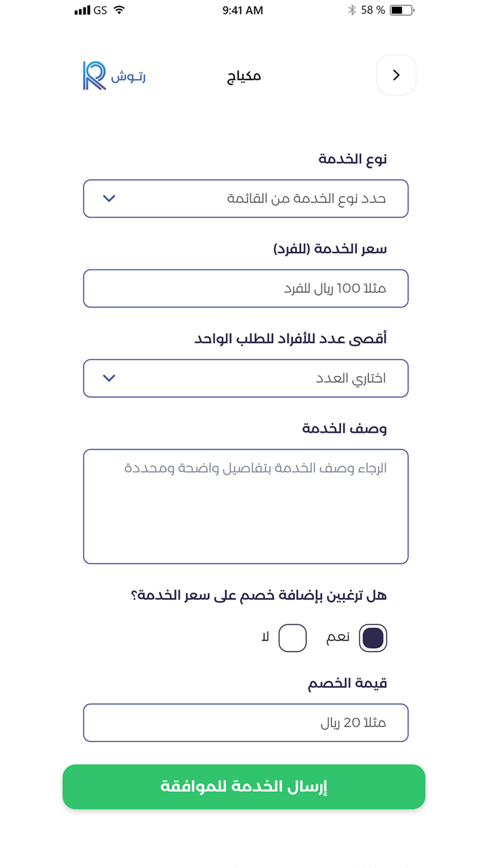Click the قيمة الخصم discount value field
Image resolution: width=488 pixels, height=868 pixels.
tap(245, 722)
